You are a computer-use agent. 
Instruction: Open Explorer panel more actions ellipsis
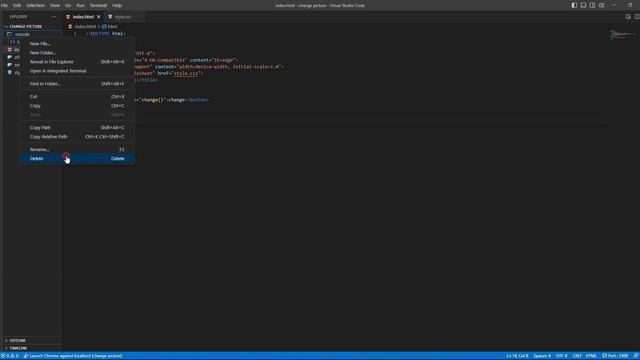coord(53,17)
